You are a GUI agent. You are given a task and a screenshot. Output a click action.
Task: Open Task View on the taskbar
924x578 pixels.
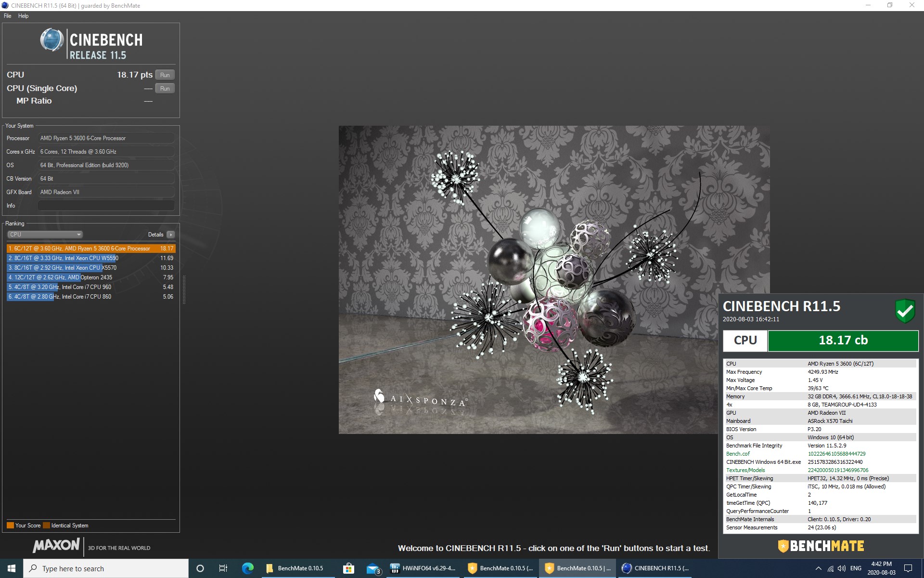click(x=223, y=568)
